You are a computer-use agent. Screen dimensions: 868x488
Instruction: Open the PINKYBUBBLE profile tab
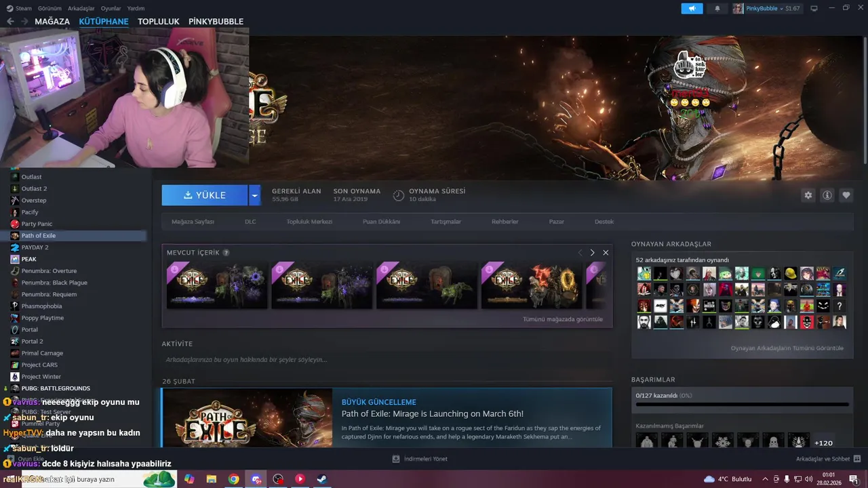[x=216, y=22]
